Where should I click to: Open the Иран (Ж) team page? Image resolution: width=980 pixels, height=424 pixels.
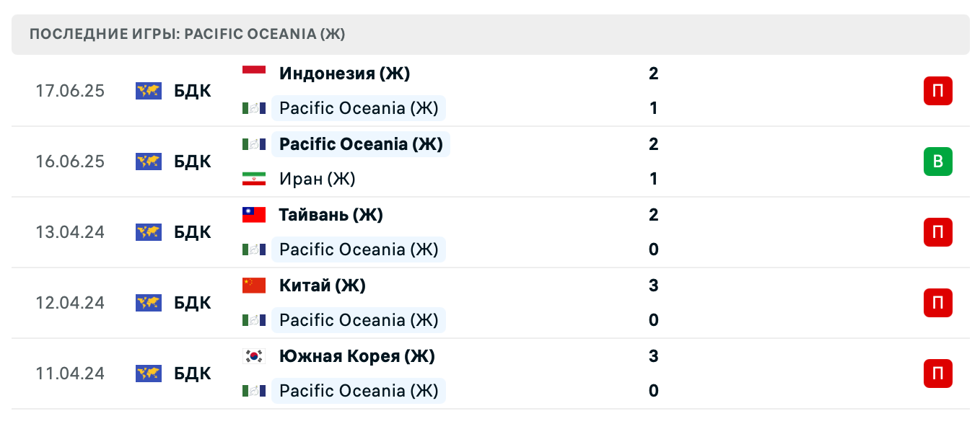[317, 179]
